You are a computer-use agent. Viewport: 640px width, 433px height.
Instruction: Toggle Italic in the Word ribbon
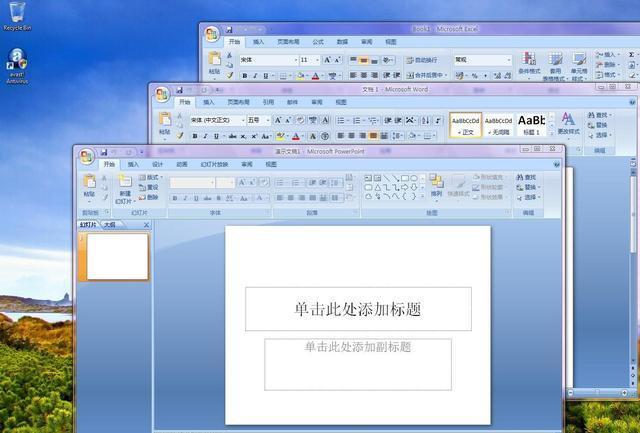click(x=205, y=136)
